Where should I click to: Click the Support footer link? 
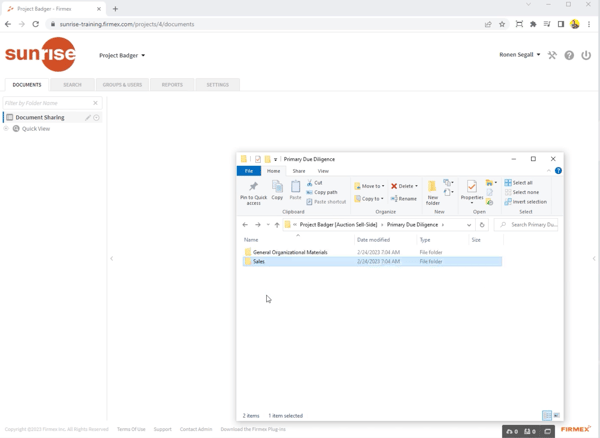coord(163,429)
